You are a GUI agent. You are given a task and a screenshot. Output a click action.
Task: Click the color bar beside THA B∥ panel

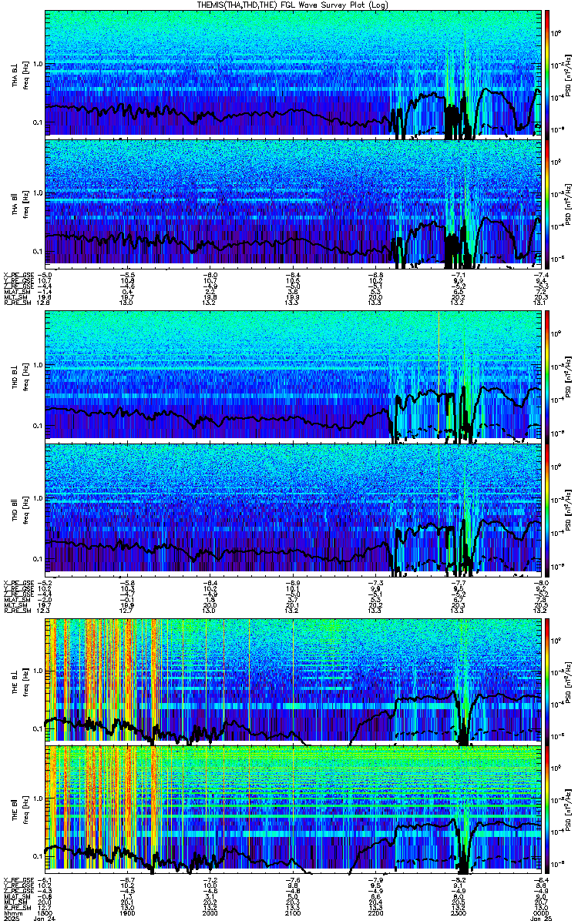point(547,203)
